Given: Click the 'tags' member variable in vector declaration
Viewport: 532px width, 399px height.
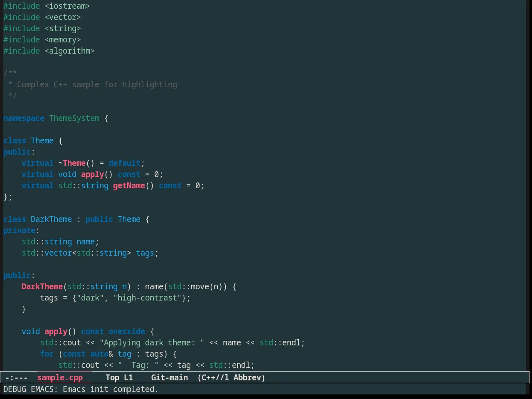Looking at the screenshot, I should tap(145, 253).
